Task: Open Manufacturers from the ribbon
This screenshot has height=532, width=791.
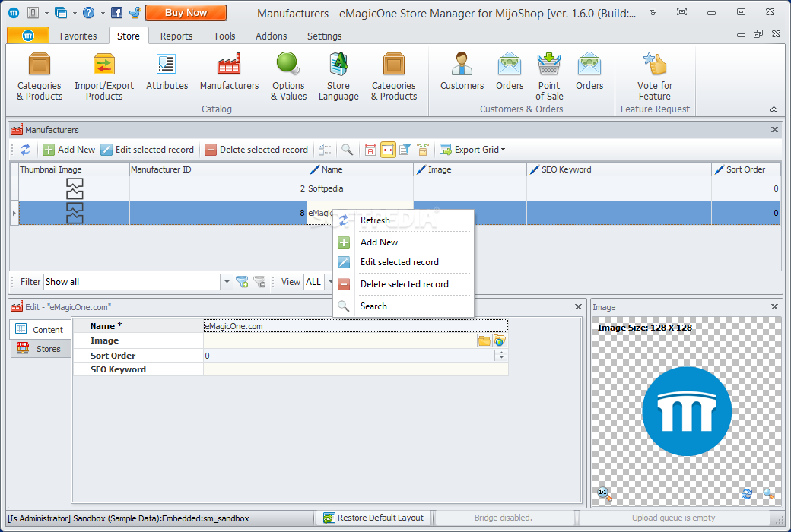Action: 229,71
